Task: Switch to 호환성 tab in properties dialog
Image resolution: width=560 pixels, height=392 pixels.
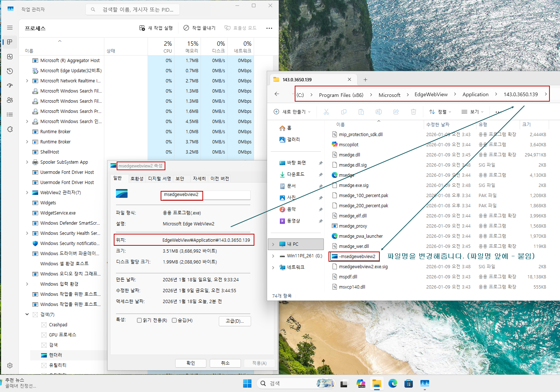Action: click(137, 179)
